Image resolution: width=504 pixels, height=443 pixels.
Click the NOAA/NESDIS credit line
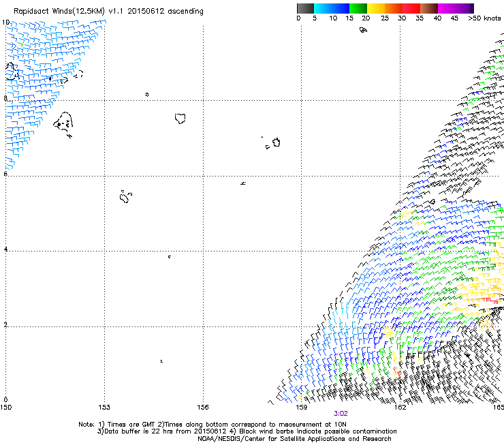[294, 439]
